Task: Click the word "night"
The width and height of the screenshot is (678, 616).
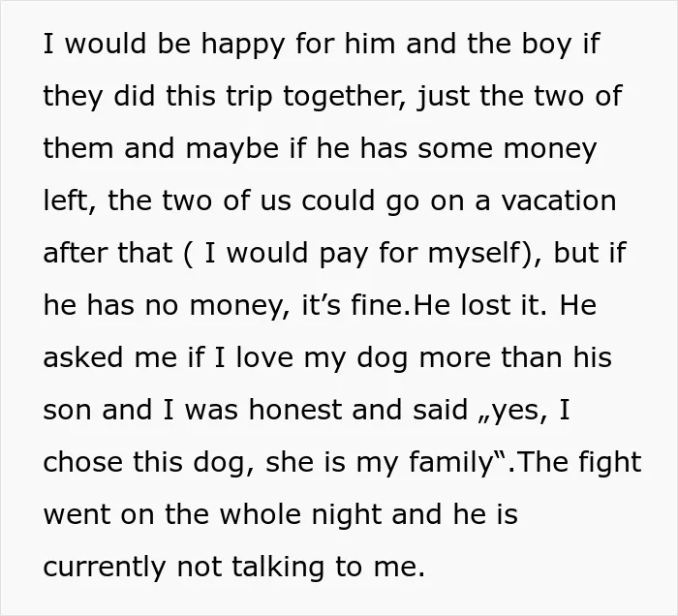Action: pos(347,515)
